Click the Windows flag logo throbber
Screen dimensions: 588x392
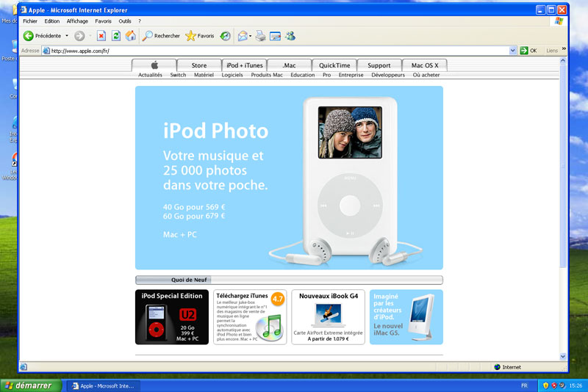click(559, 21)
